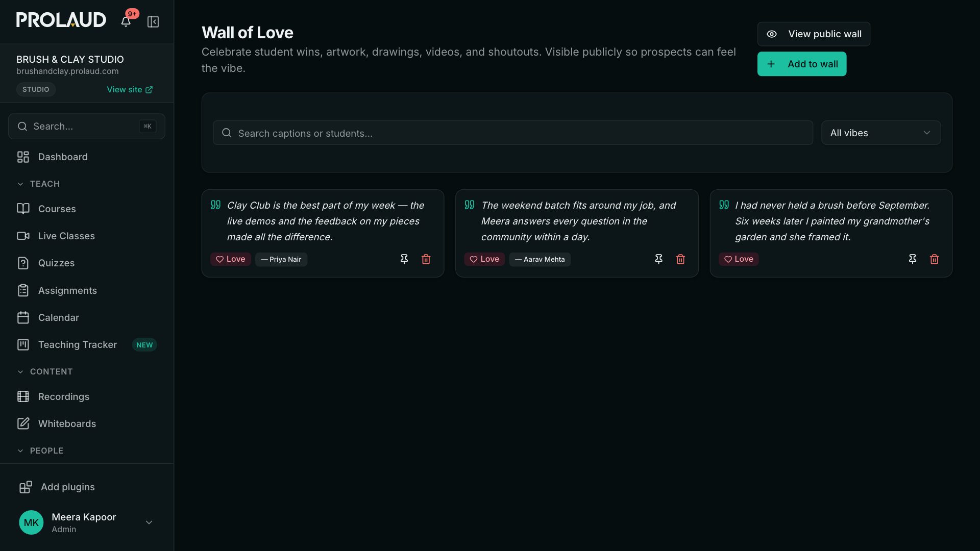The image size is (980, 551).
Task: Click the Add plugins icon
Action: [26, 487]
